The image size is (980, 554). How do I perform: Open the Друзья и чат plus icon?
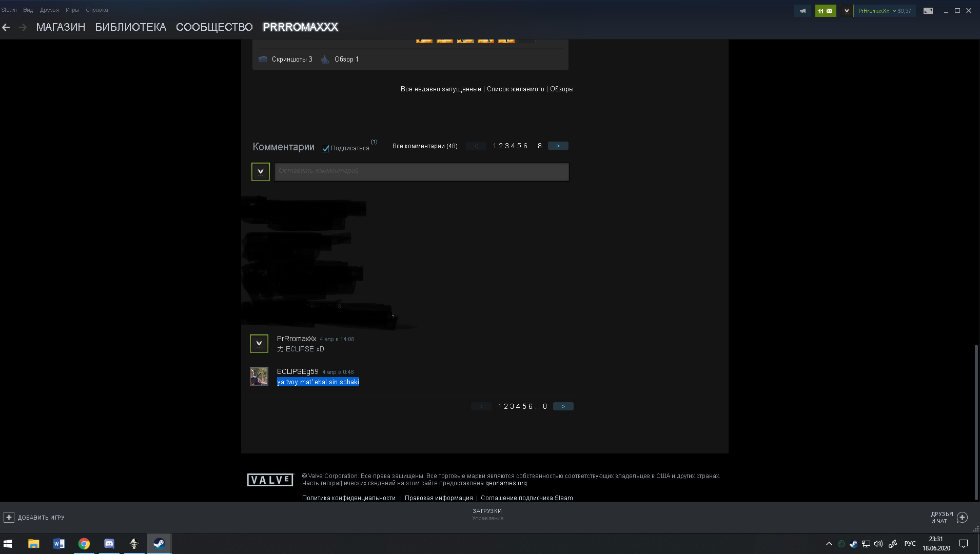(962, 517)
